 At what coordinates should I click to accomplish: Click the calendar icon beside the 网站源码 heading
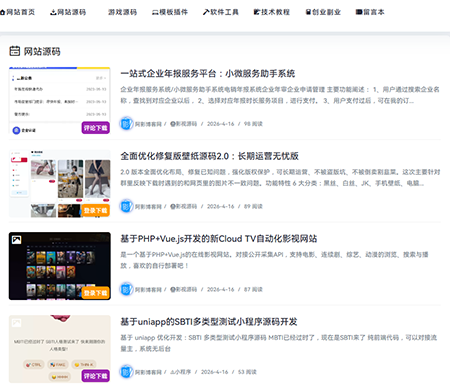coord(14,51)
